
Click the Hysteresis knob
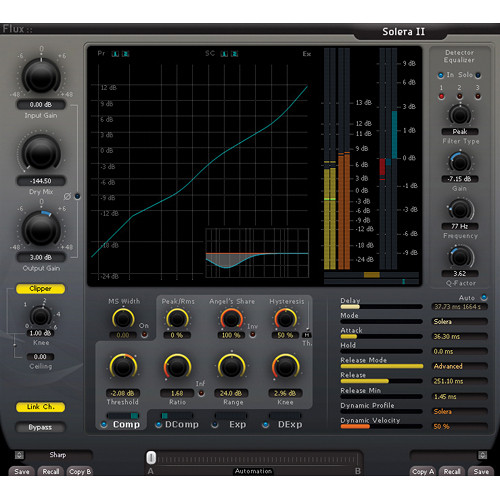285,319
